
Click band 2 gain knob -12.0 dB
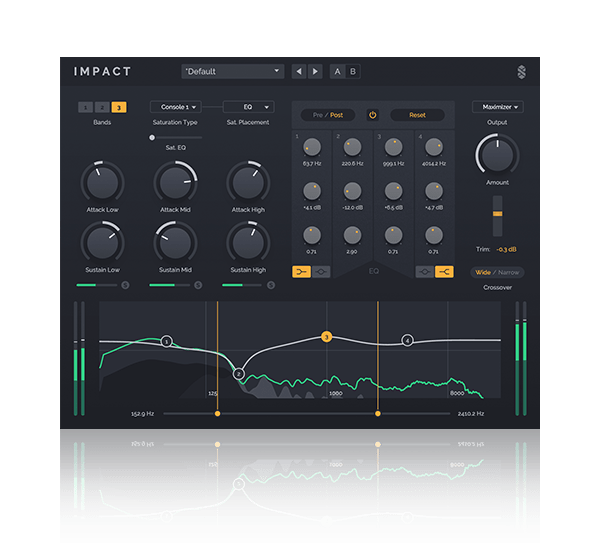pos(352,191)
